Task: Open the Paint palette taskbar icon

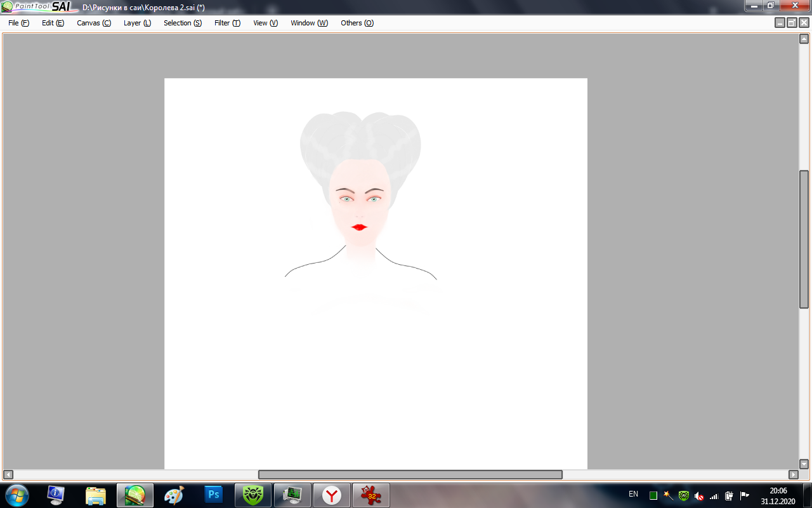Action: (174, 495)
